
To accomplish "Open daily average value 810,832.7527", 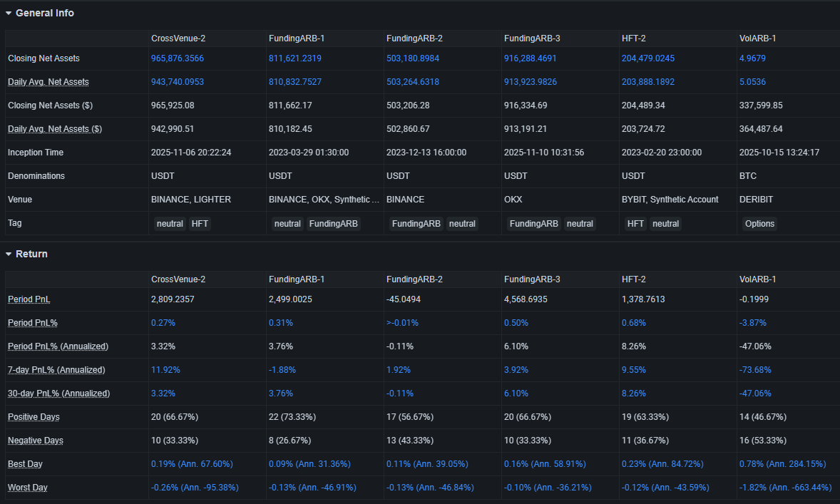I will click(x=295, y=82).
